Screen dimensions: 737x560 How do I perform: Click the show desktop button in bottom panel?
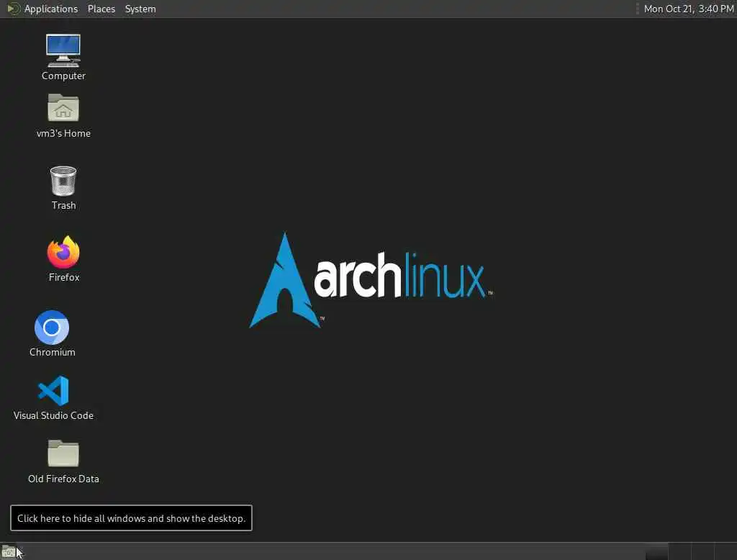pyautogui.click(x=9, y=552)
